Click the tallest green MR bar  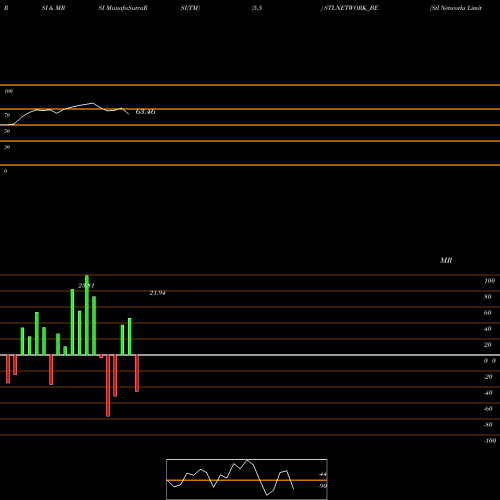click(x=87, y=315)
